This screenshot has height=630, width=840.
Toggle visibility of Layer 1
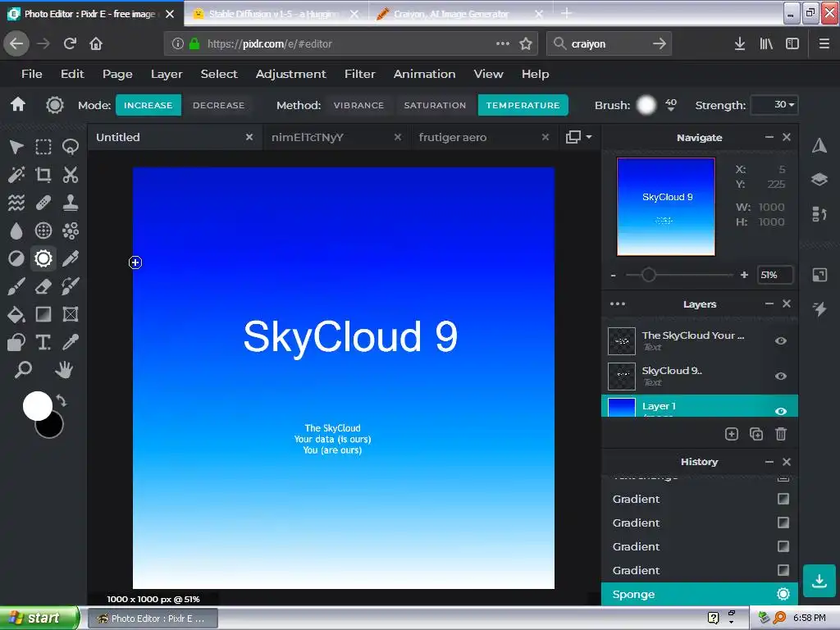[x=781, y=411]
